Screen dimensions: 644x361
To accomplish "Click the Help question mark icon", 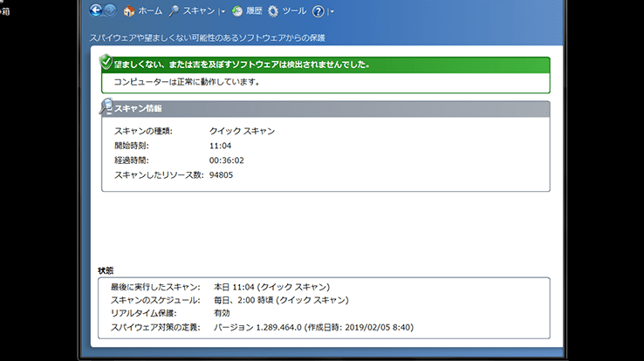I will click(x=319, y=11).
